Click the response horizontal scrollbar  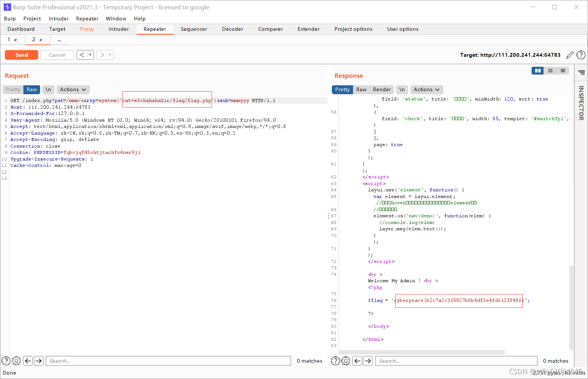pos(422,352)
